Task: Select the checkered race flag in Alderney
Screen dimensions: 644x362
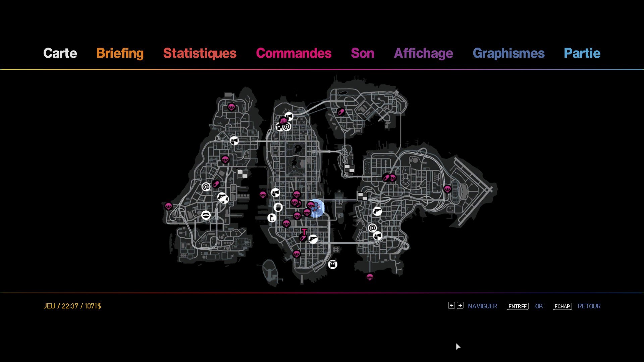Action: click(242, 174)
